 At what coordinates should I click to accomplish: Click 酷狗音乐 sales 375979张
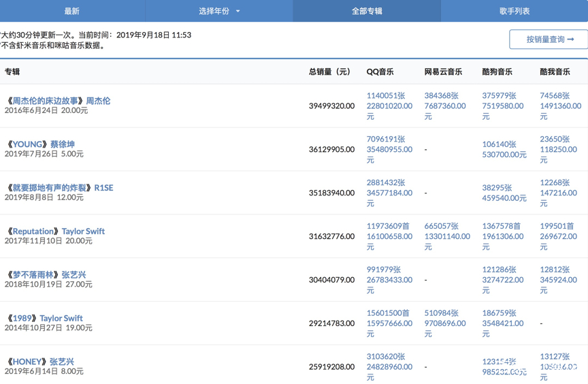click(x=499, y=95)
